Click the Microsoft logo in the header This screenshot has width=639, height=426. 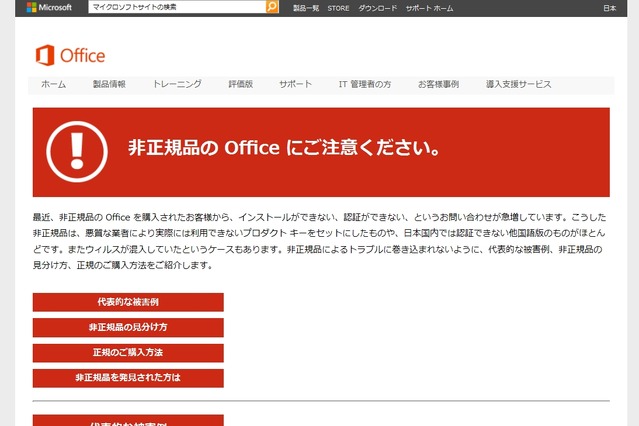[x=49, y=7]
